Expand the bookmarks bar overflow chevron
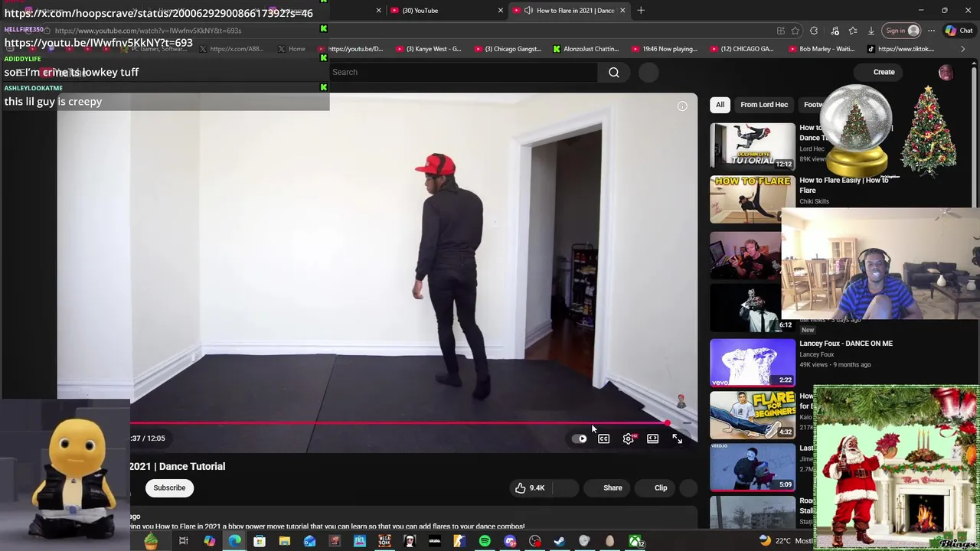Screen dimensions: 980x551 click(962, 49)
